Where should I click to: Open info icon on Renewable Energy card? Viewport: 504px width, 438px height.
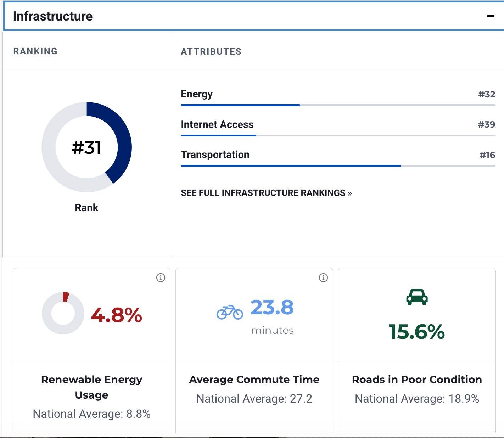click(x=161, y=277)
